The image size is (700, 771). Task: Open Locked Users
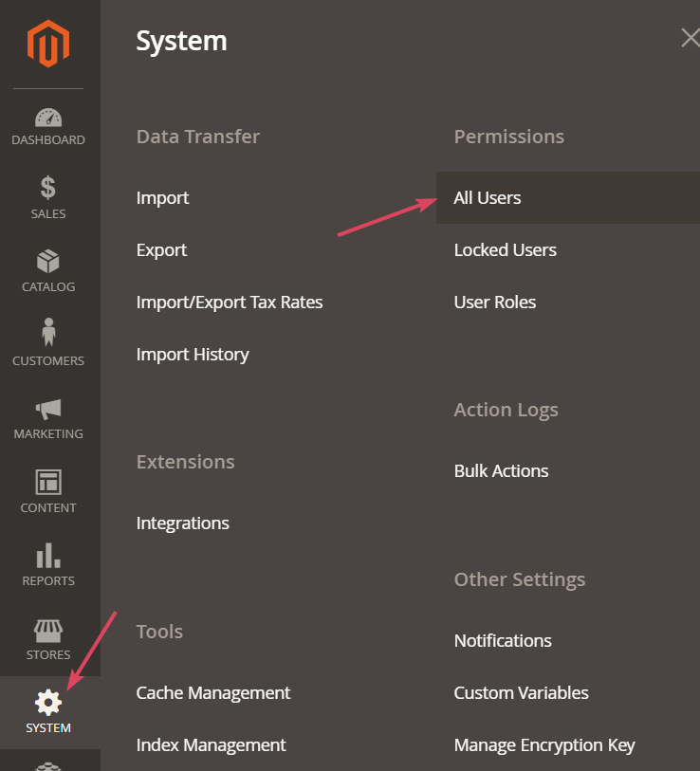point(506,249)
